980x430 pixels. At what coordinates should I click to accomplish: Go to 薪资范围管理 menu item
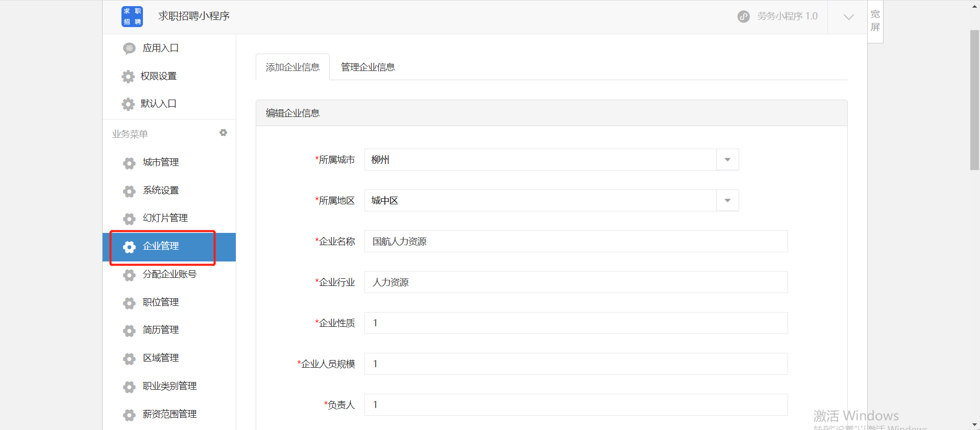click(x=169, y=414)
